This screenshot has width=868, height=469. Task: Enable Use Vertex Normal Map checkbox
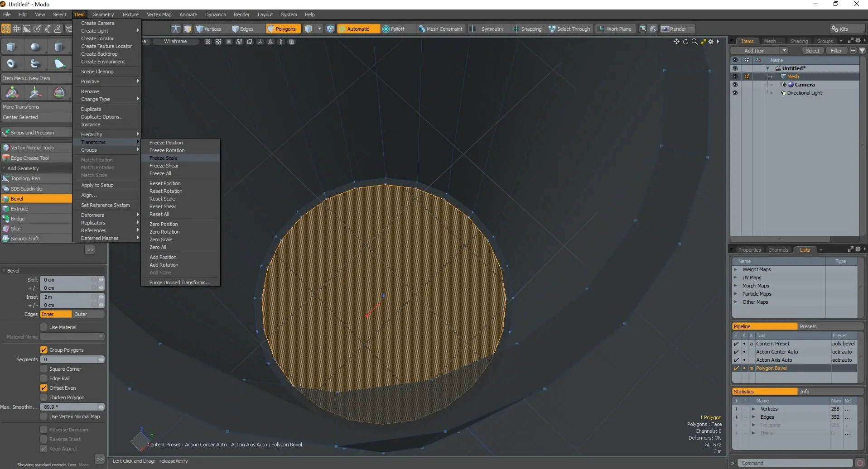click(x=44, y=416)
